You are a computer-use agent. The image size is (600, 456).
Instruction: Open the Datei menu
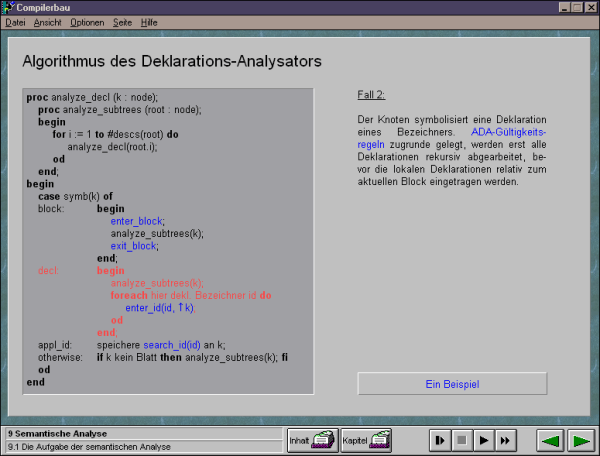click(15, 23)
